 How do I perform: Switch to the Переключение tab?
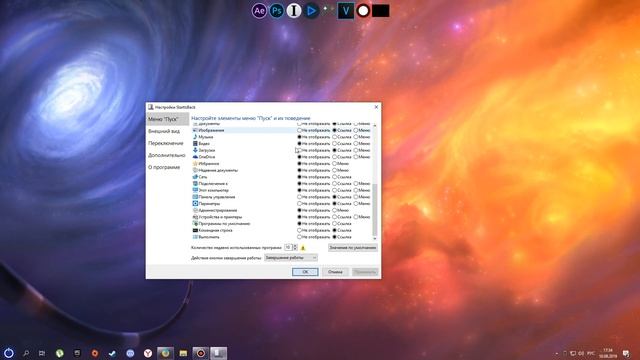pyautogui.click(x=167, y=143)
